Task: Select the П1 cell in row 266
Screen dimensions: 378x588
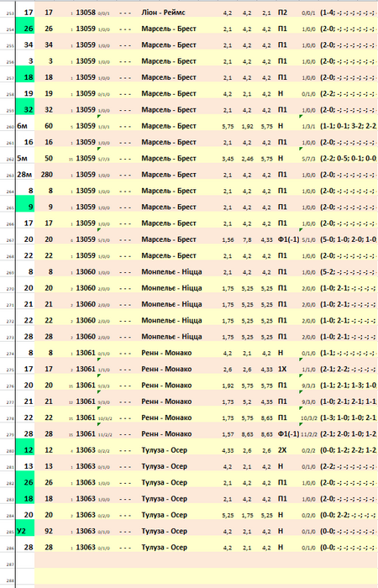Action: pos(282,223)
